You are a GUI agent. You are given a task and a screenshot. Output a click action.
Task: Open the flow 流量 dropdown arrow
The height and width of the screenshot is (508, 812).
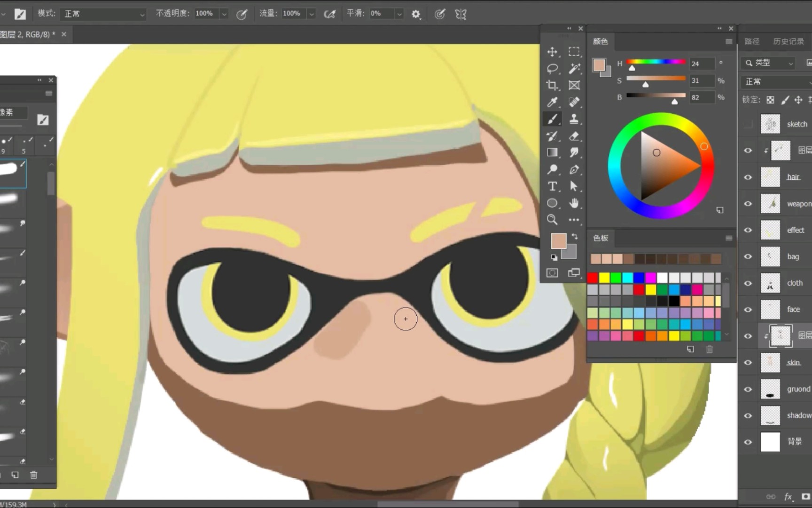[x=311, y=14]
